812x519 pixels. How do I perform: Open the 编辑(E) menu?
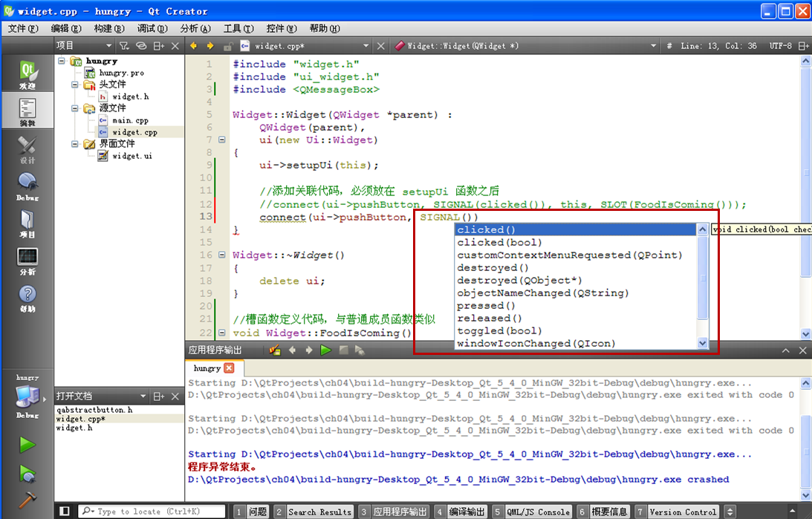[x=66, y=28]
